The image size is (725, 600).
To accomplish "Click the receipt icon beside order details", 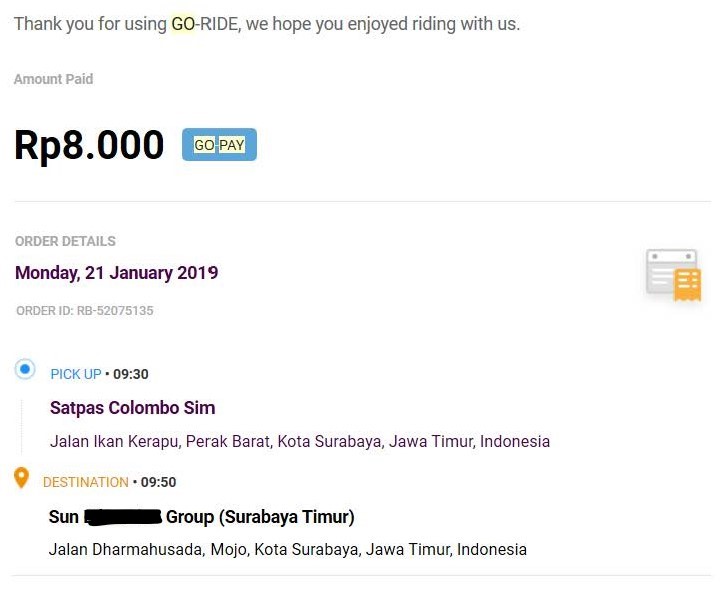I will pos(673,276).
